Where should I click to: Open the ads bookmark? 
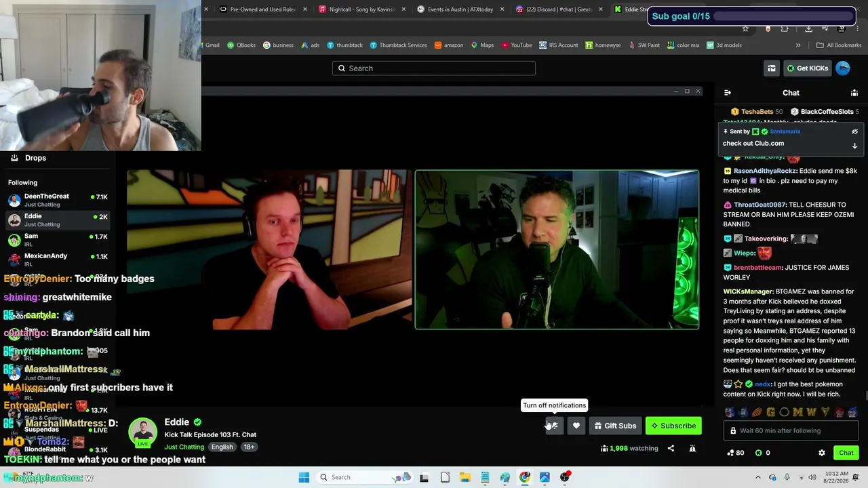pos(310,45)
